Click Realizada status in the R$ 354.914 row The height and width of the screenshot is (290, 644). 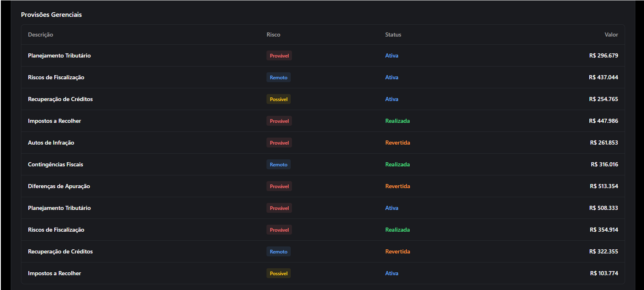tap(397, 230)
